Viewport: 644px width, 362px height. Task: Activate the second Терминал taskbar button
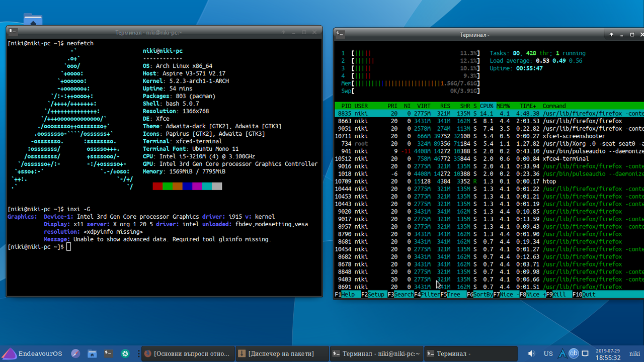[471, 353]
